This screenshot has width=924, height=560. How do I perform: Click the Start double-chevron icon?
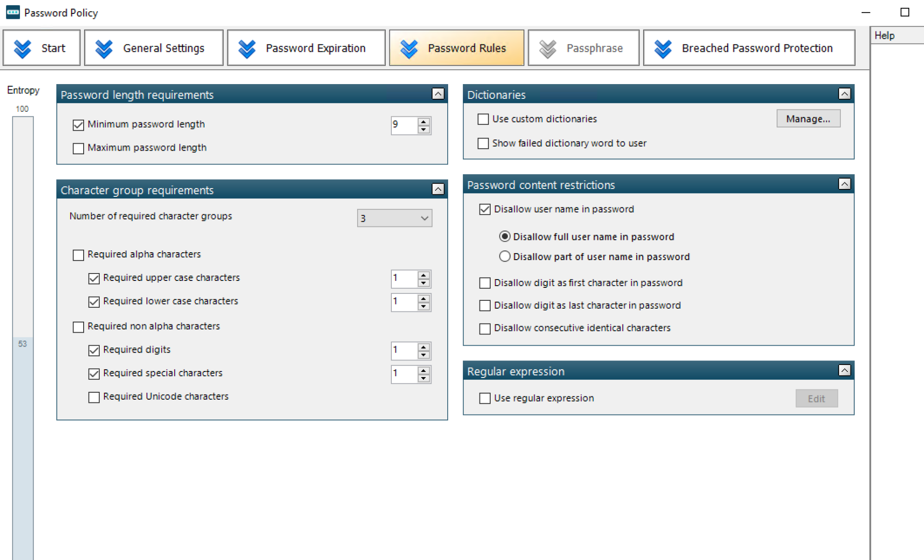22,49
